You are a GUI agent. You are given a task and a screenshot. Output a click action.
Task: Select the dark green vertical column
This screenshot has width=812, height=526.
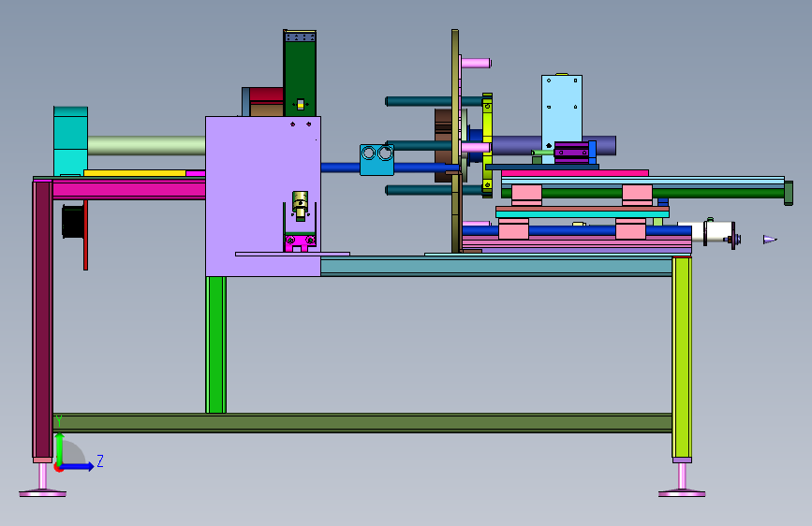[x=300, y=73]
